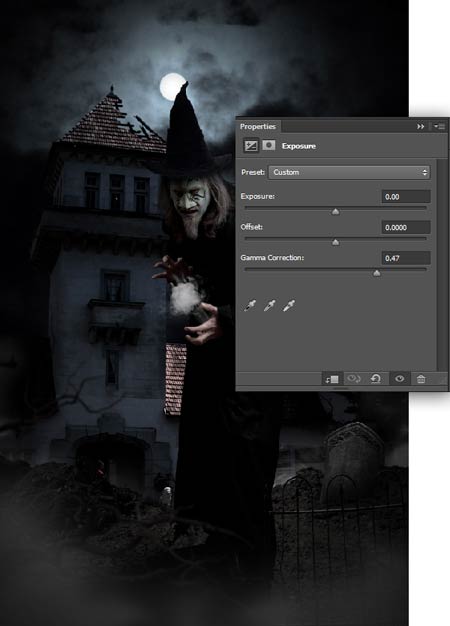Select the Properties tab

pos(258,127)
